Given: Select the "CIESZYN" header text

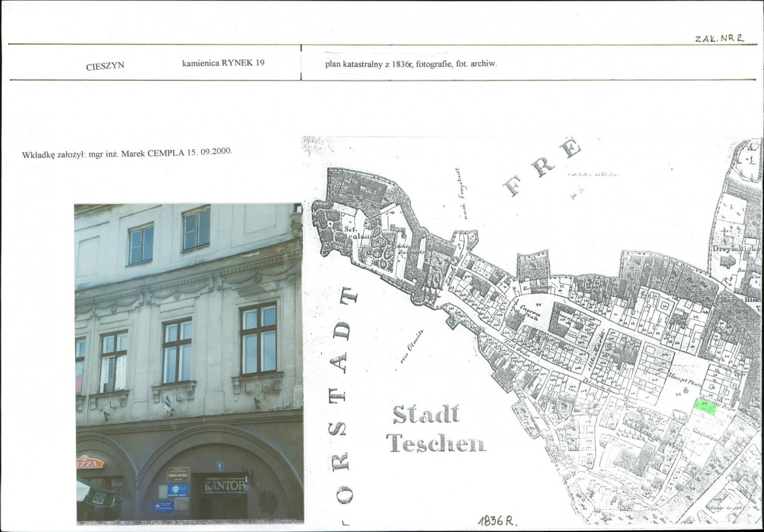Looking at the screenshot, I should [x=105, y=66].
